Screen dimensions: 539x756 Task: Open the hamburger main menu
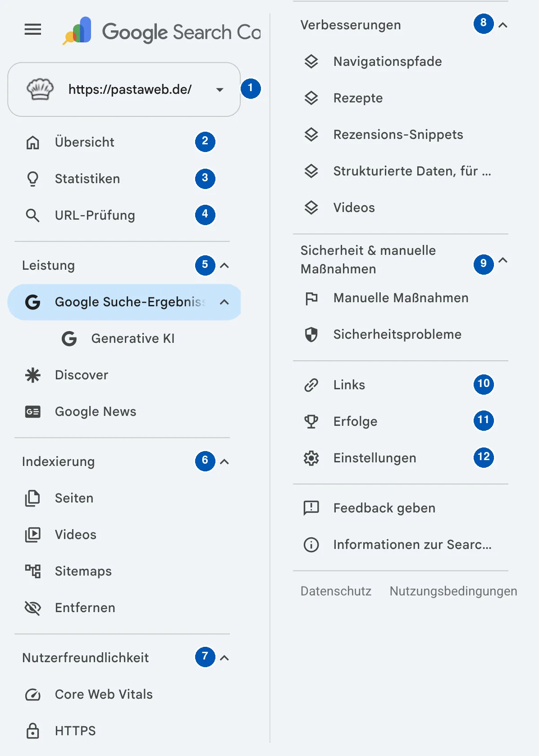pos(33,30)
